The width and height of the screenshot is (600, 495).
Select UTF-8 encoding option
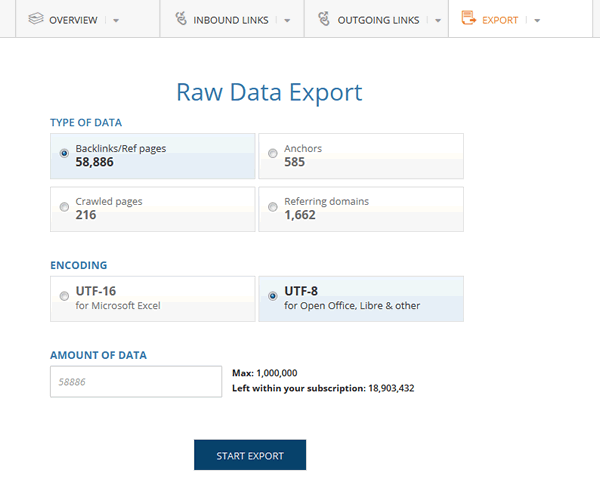[273, 297]
